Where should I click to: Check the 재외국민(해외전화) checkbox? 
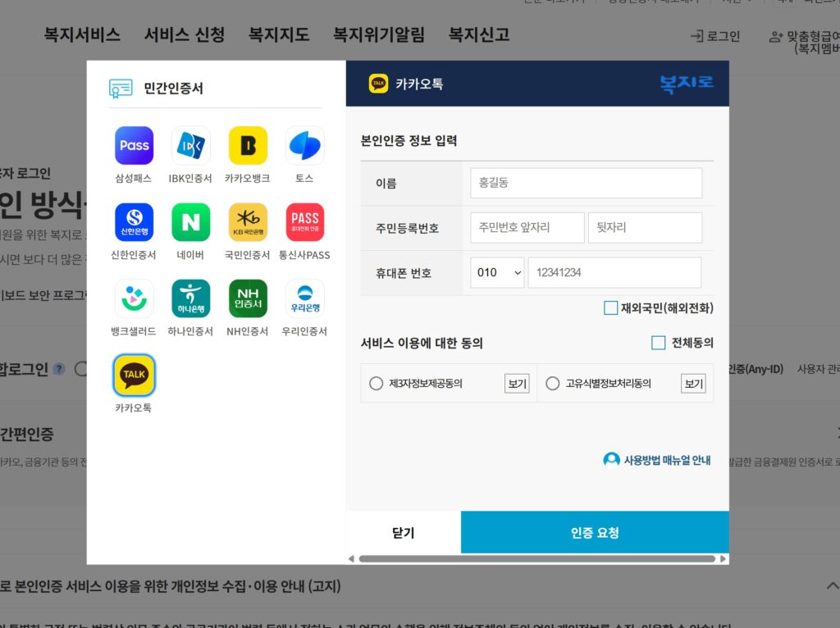coord(610,307)
